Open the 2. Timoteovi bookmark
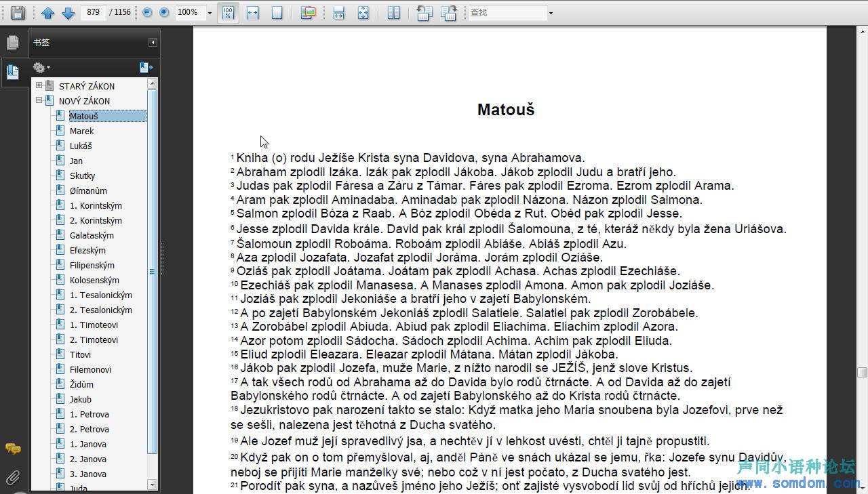This screenshot has width=868, height=494. (x=94, y=339)
